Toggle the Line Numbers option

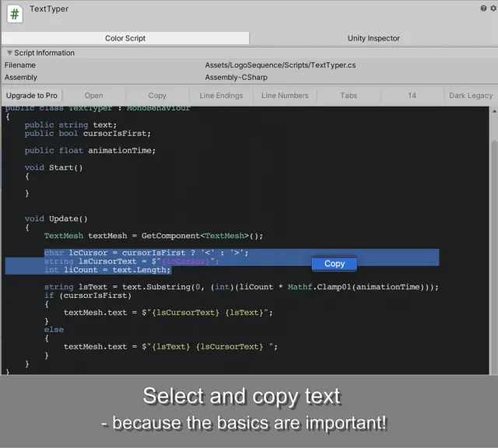pos(285,96)
